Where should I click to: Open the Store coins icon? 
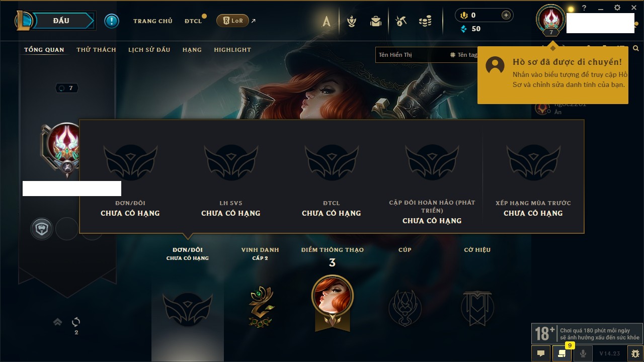pos(425,21)
